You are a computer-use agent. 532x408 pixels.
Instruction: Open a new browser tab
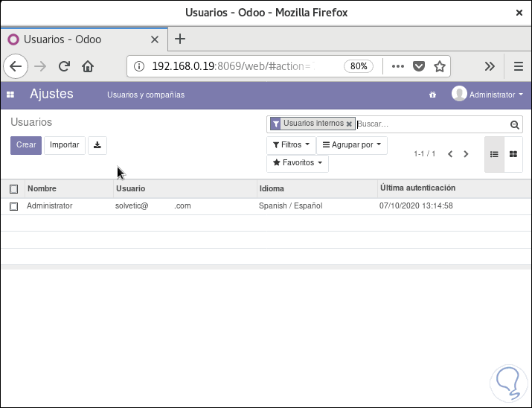pyautogui.click(x=180, y=39)
